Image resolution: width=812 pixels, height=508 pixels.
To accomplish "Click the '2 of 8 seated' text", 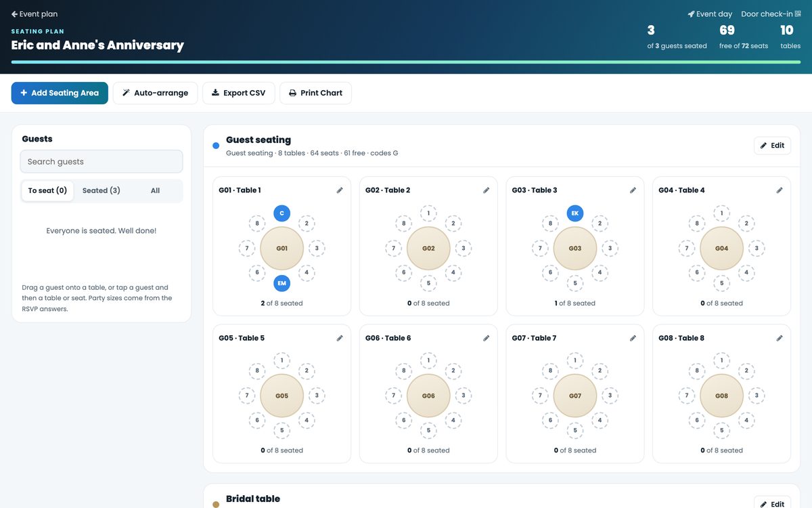I will 282,303.
